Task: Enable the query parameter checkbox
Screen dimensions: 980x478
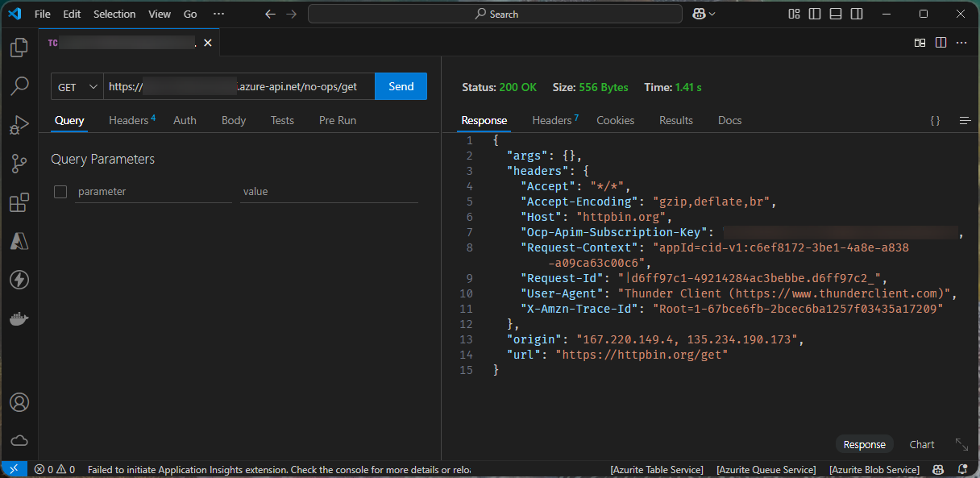Action: pyautogui.click(x=60, y=192)
